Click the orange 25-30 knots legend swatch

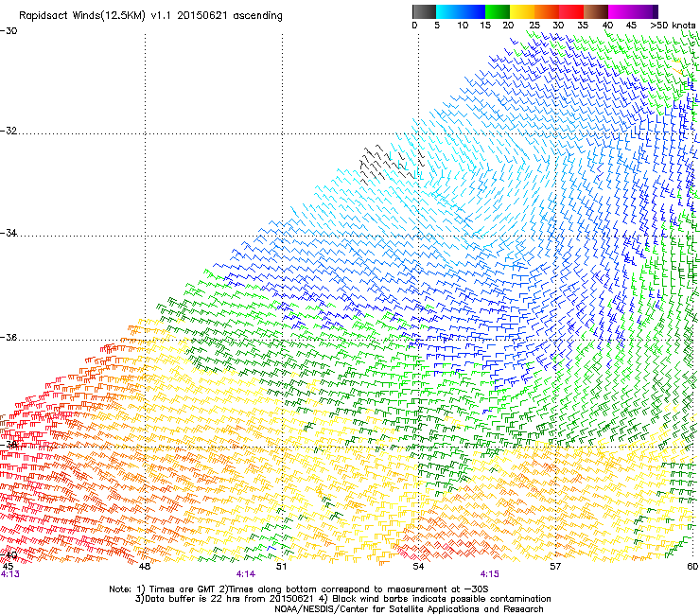547,11
